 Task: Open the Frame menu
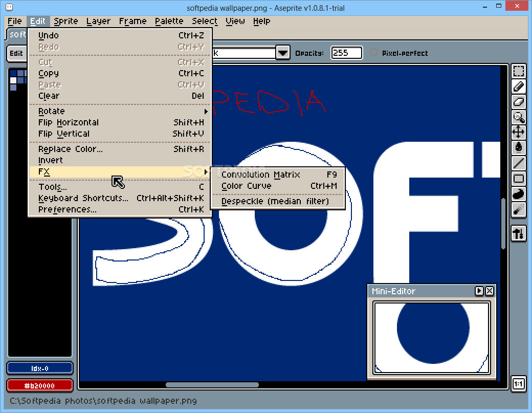coord(132,21)
